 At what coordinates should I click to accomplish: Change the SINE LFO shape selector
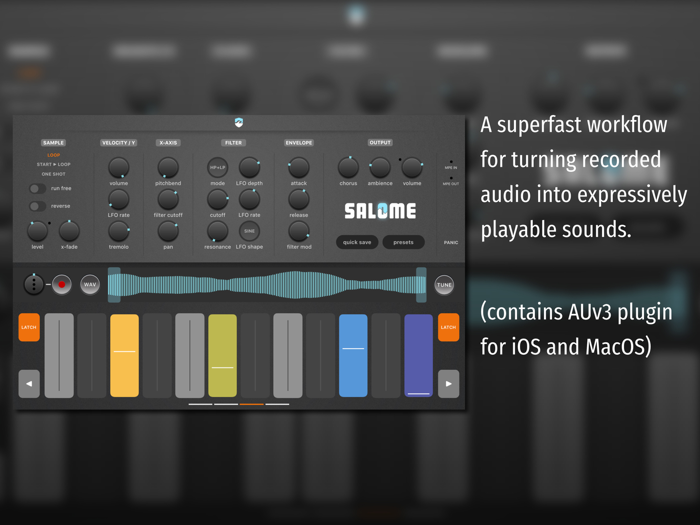tap(249, 231)
